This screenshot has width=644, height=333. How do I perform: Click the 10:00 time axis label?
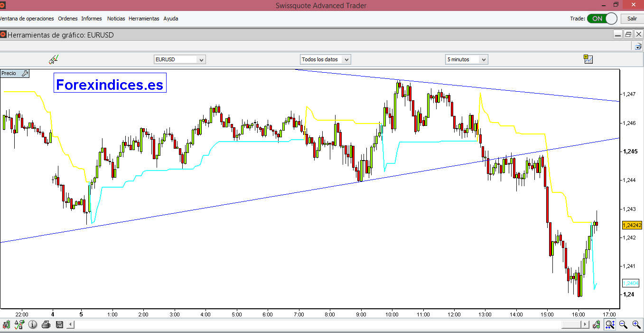pos(392,314)
